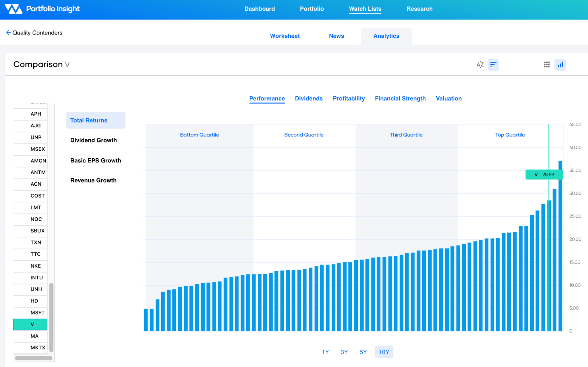Screen dimensions: 588x367
Task: Switch to the Worksheet tab
Action: [285, 36]
